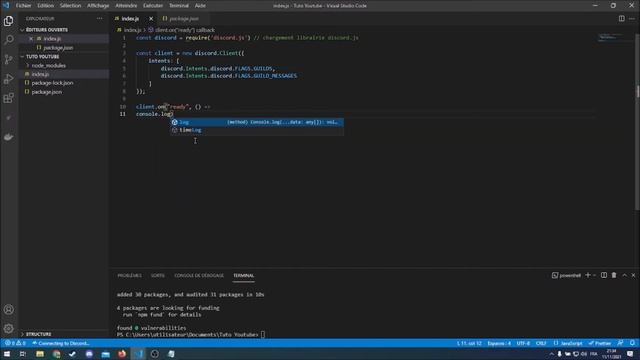Viewport: 640px width, 360px height.
Task: Select package.json under open editors
Action: tap(58, 48)
